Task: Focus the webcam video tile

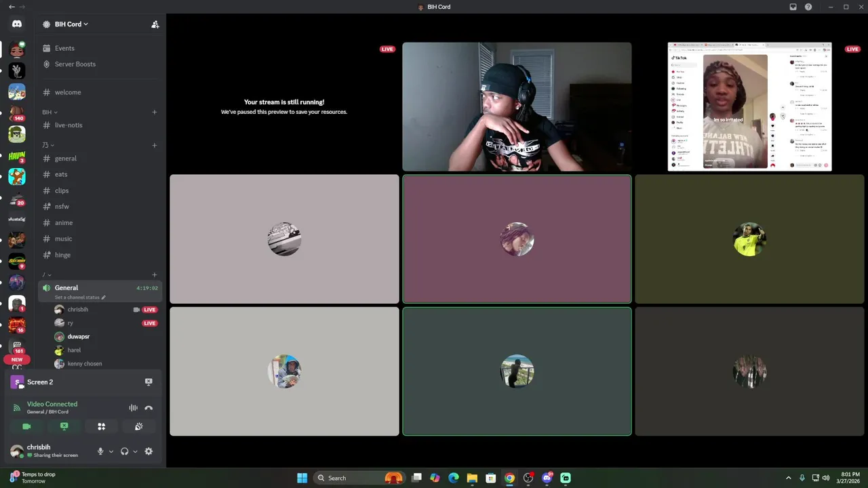Action: click(517, 106)
